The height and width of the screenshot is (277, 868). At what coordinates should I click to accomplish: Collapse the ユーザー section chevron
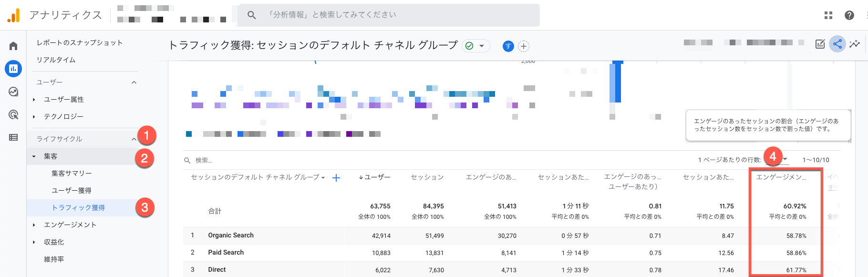[x=134, y=82]
